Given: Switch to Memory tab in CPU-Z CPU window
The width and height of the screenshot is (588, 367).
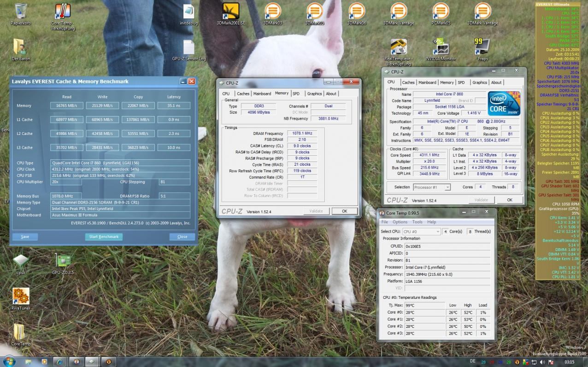Looking at the screenshot, I should coord(447,82).
